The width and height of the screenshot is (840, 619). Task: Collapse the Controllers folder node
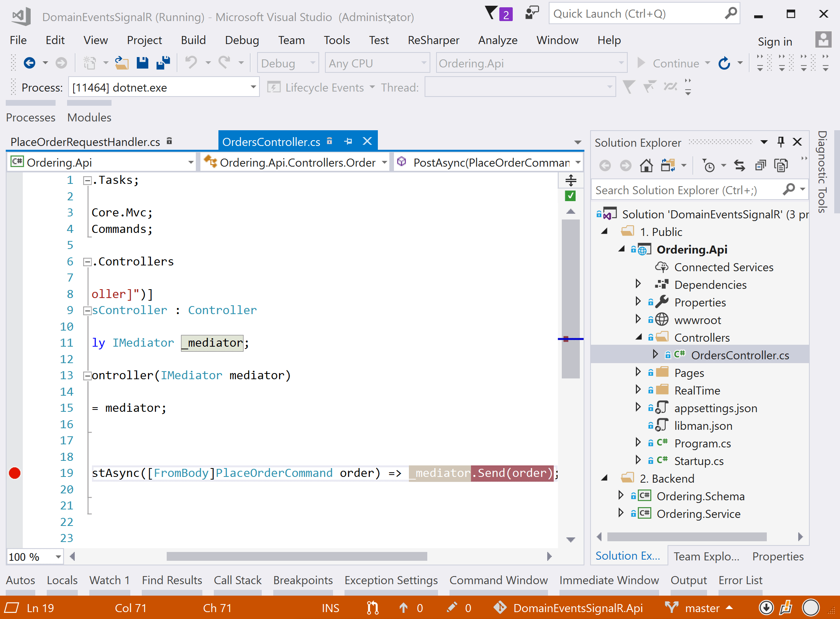click(639, 337)
